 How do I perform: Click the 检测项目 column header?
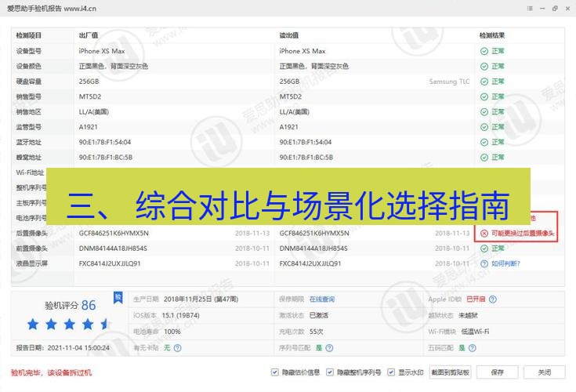29,35
